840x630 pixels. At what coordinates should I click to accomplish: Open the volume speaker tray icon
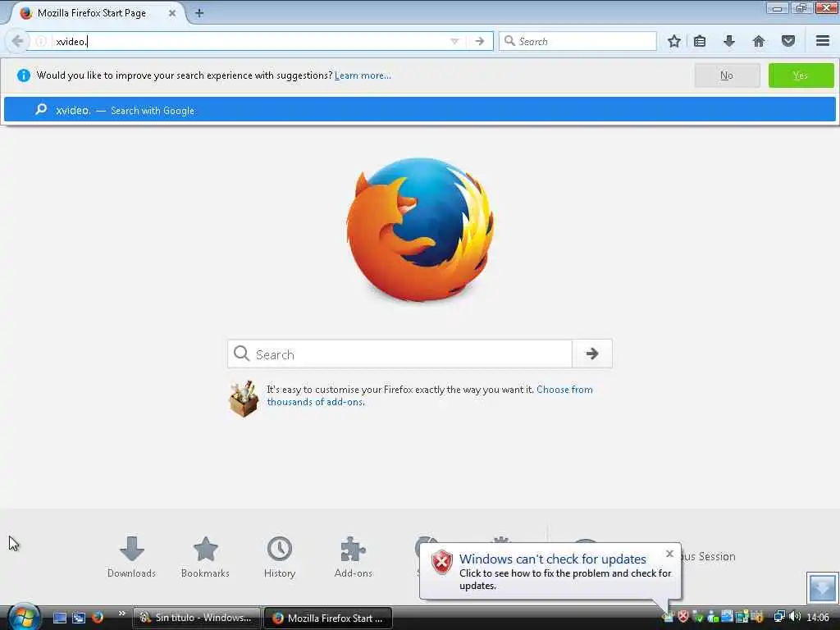pos(795,617)
